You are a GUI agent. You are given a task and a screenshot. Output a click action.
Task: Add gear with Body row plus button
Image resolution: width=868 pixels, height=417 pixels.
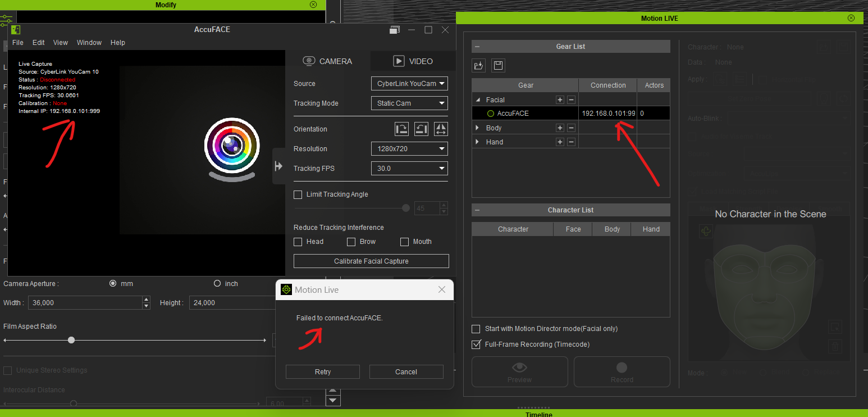(560, 128)
